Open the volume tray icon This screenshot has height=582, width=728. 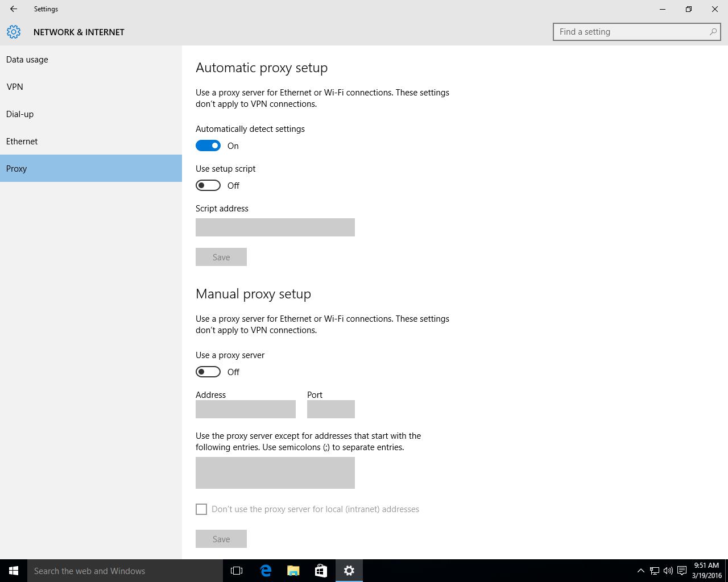[x=668, y=571]
